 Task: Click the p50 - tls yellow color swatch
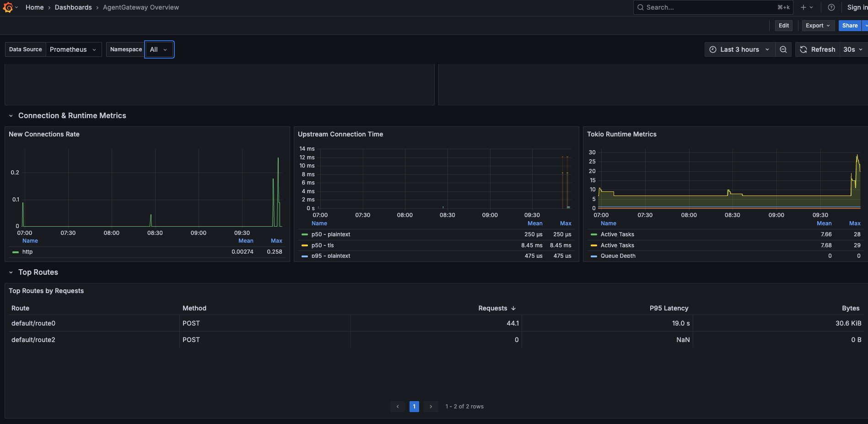(x=305, y=245)
